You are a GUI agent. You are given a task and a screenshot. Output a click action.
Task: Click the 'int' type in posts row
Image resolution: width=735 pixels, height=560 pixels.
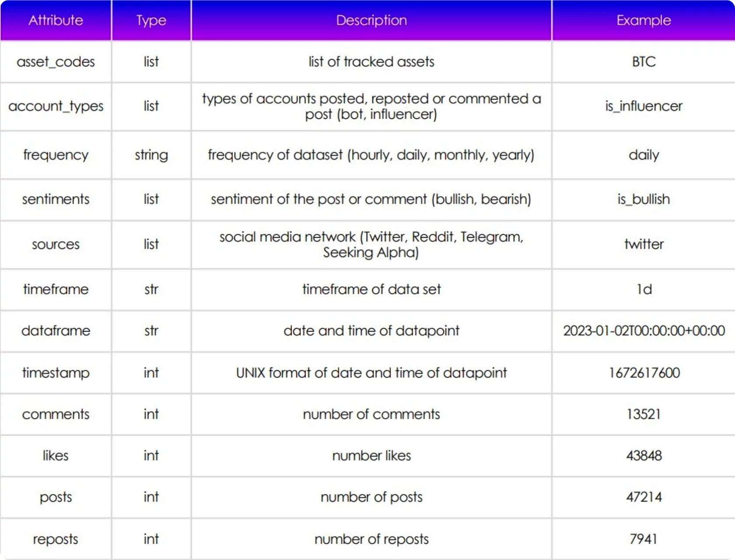pyautogui.click(x=151, y=497)
